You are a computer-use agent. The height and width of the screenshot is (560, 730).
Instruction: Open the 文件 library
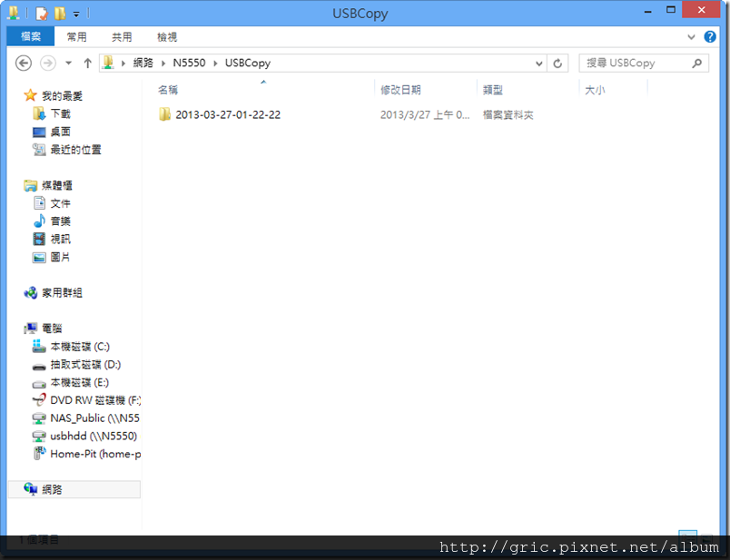tap(61, 203)
